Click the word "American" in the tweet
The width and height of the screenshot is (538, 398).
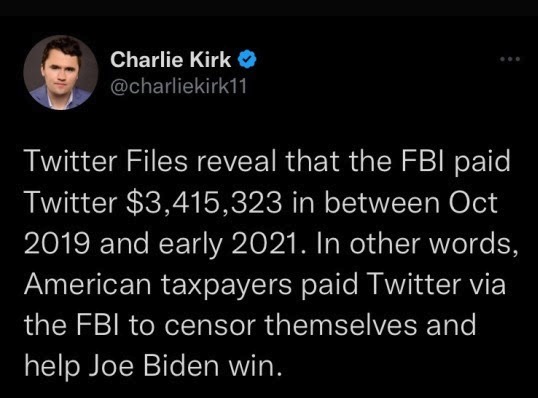point(88,284)
